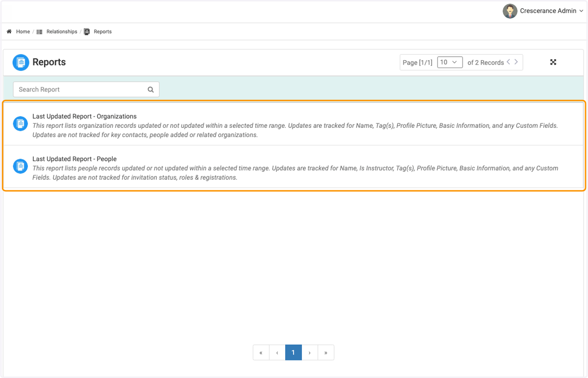Focus the Search Report input field
The image size is (588, 378).
(x=86, y=90)
